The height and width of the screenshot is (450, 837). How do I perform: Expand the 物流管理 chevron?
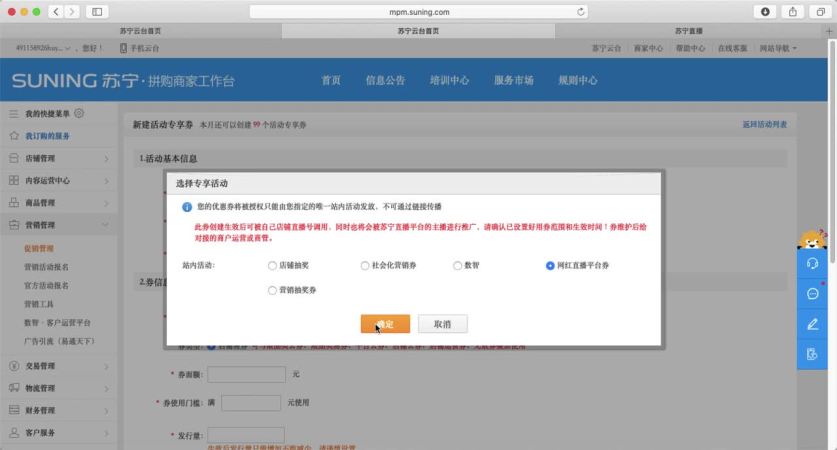tap(106, 389)
